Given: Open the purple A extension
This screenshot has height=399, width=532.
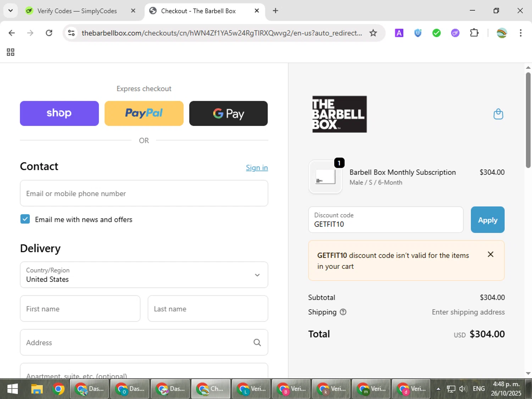Looking at the screenshot, I should tap(399, 33).
